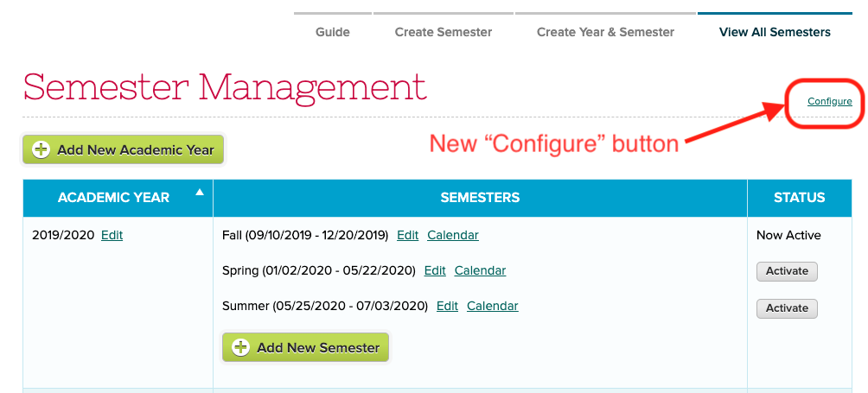
Task: Switch to Create Semester tab
Action: click(444, 32)
